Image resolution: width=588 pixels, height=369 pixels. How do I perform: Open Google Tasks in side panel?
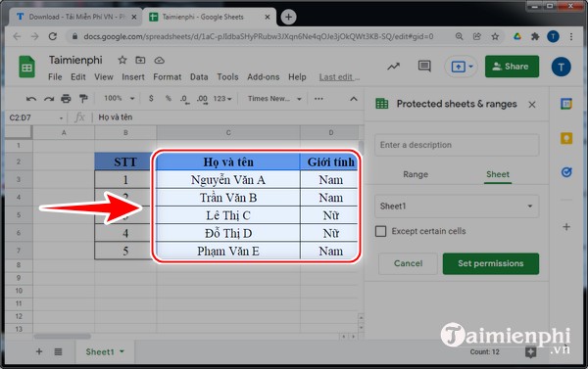566,172
